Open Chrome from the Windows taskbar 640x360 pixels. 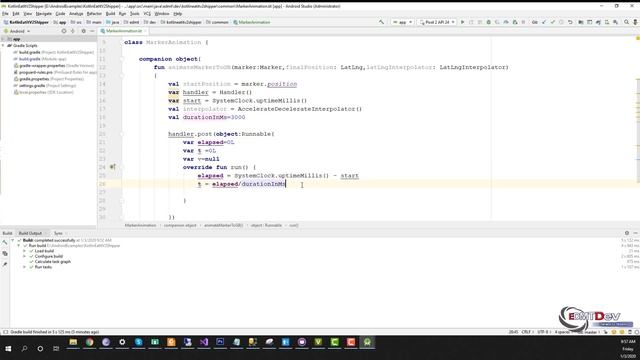point(89,342)
